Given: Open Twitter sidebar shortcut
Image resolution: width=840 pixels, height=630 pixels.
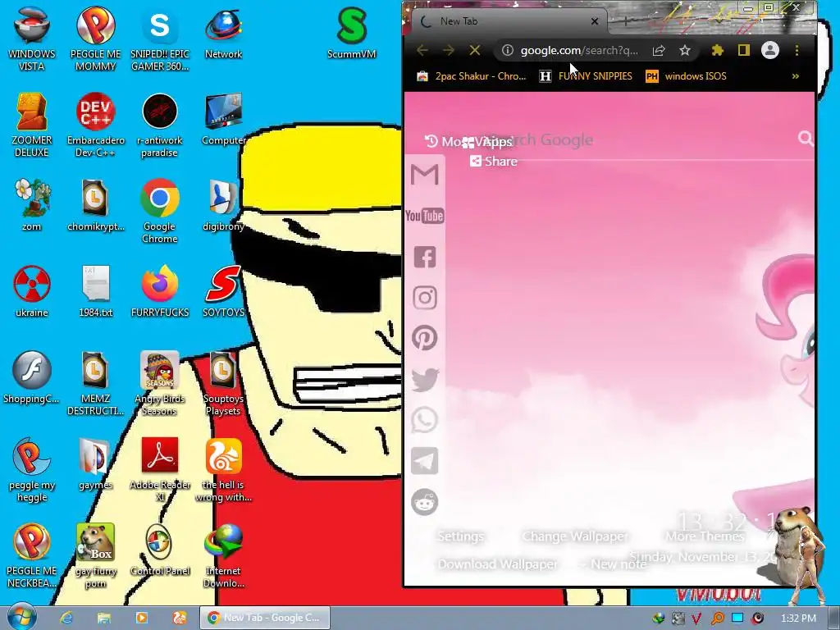Looking at the screenshot, I should tap(425, 379).
